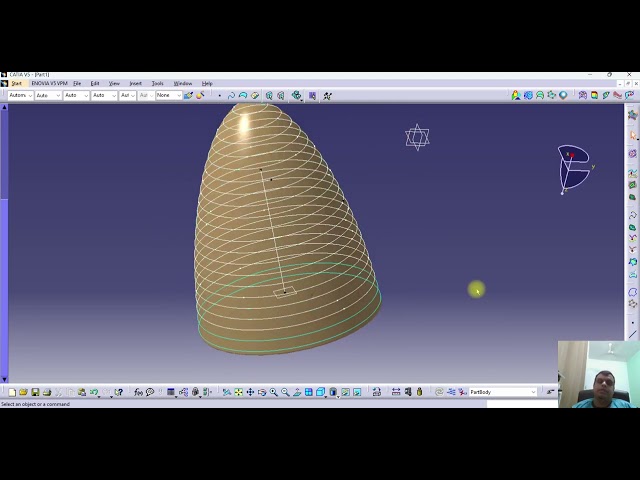Expand the view mode flyout arrow

pos(338,396)
